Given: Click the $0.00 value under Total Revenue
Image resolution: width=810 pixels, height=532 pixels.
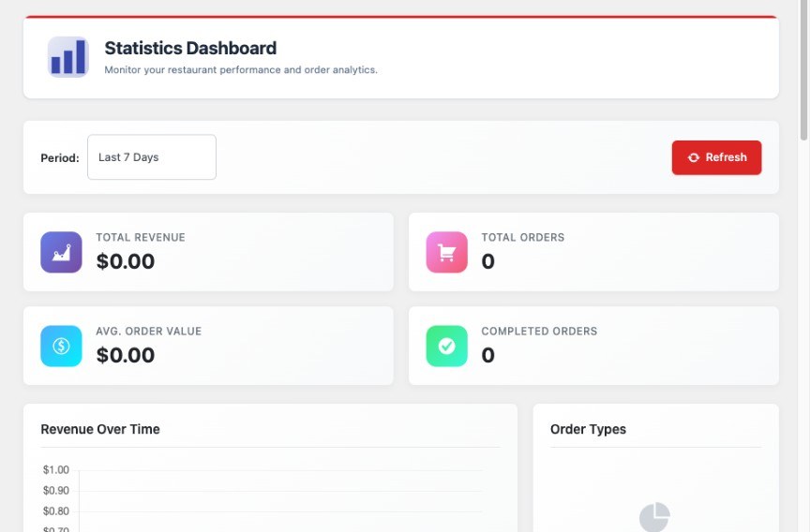Looking at the screenshot, I should [126, 261].
